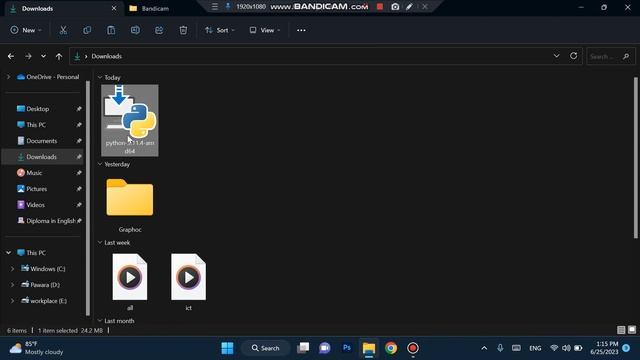The image size is (640, 360).
Task: Collapse the Yesterday group
Action: tap(100, 164)
